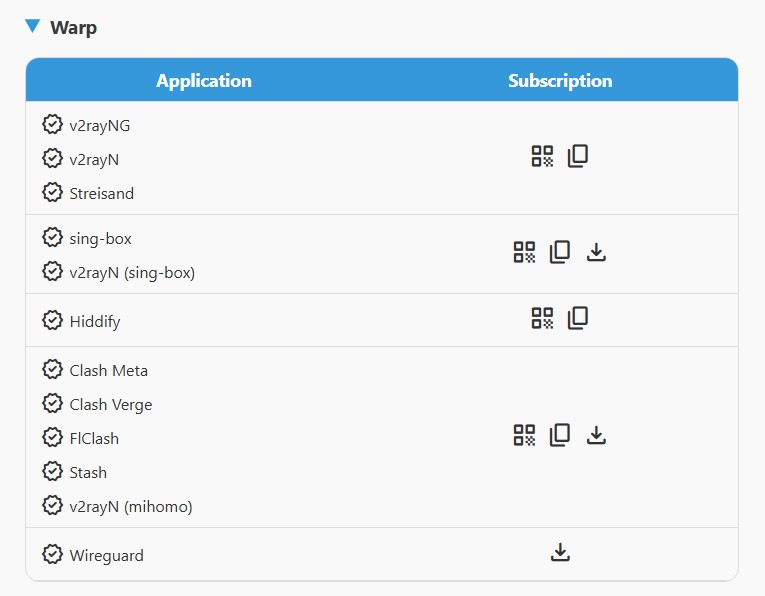
Task: Select the Hiddify application label
Action: pyautogui.click(x=95, y=321)
